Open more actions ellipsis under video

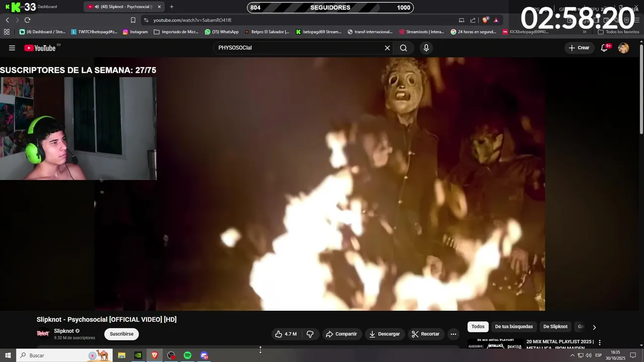(453, 334)
